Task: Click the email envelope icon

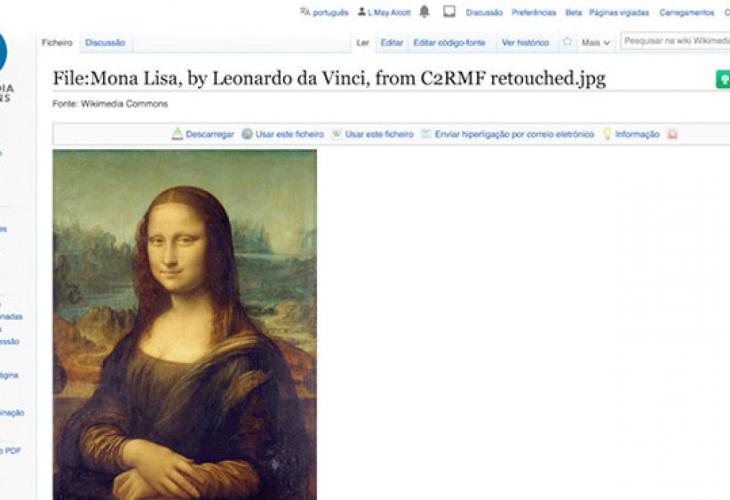Action: click(426, 134)
